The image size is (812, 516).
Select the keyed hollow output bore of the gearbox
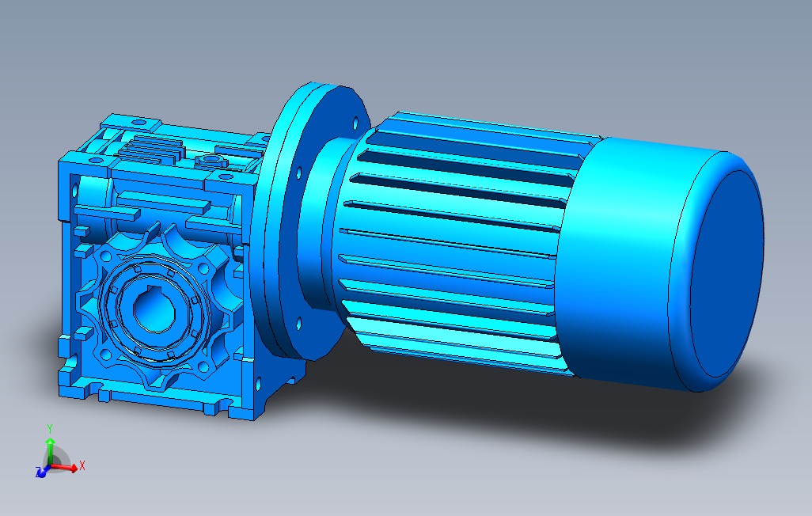154,309
